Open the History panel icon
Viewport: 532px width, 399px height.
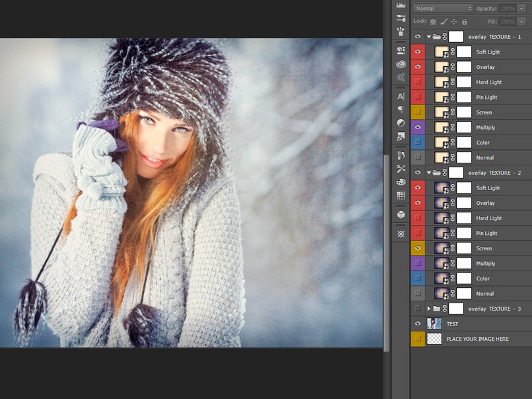[x=401, y=155]
